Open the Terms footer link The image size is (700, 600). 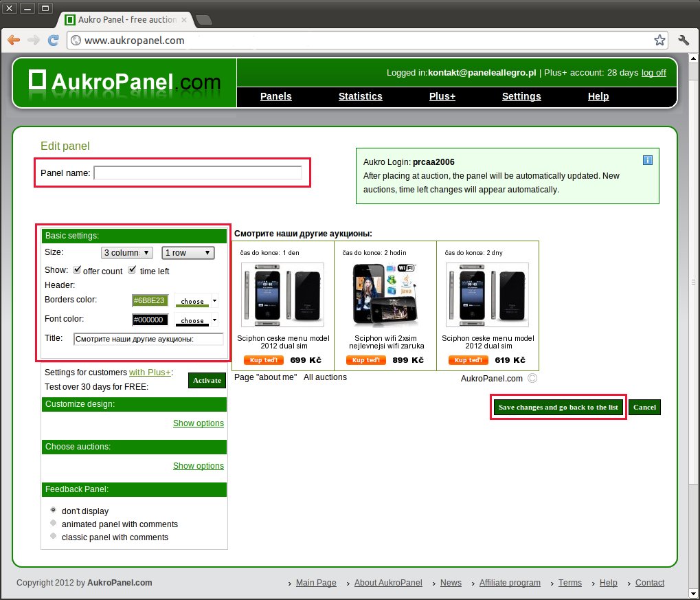point(570,583)
